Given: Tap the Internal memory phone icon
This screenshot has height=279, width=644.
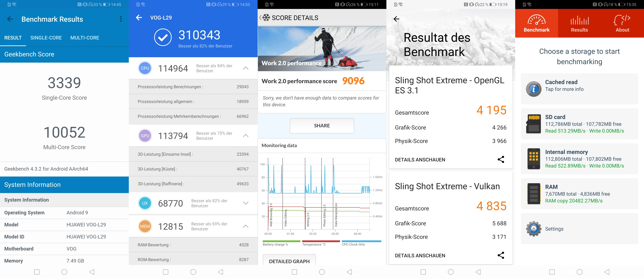Looking at the screenshot, I should tap(534, 159).
